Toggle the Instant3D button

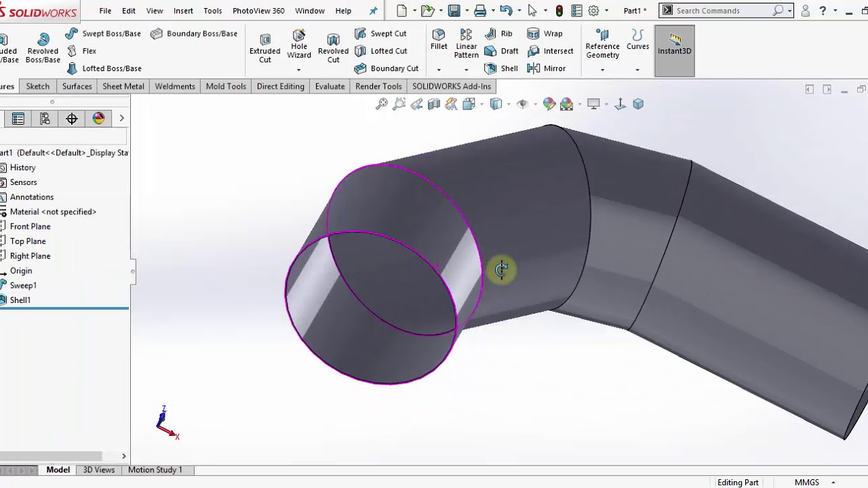click(675, 51)
